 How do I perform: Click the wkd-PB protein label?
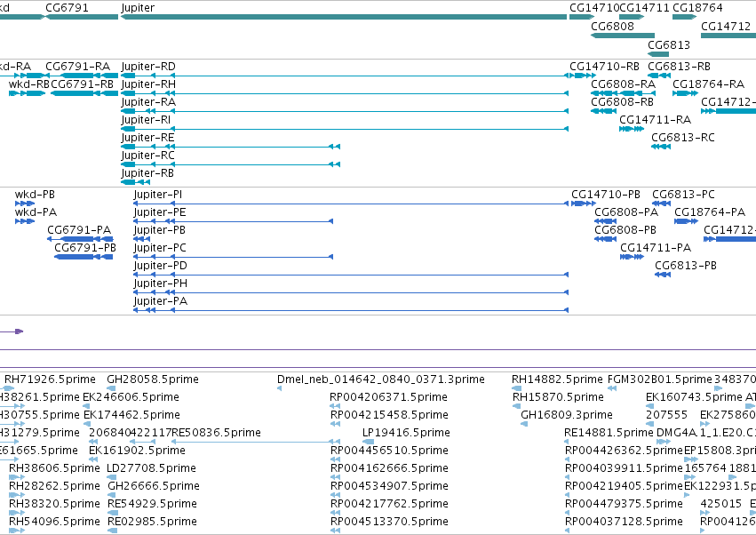(35, 195)
